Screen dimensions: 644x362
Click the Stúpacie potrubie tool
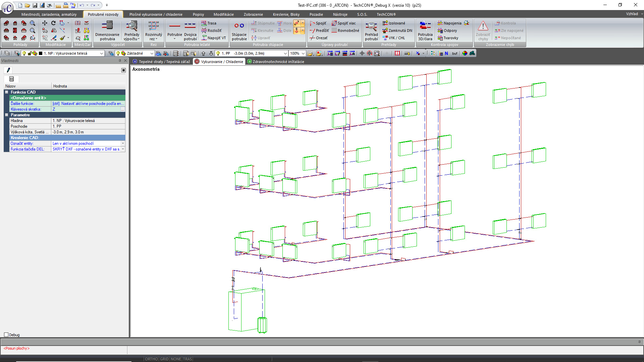pyautogui.click(x=239, y=31)
